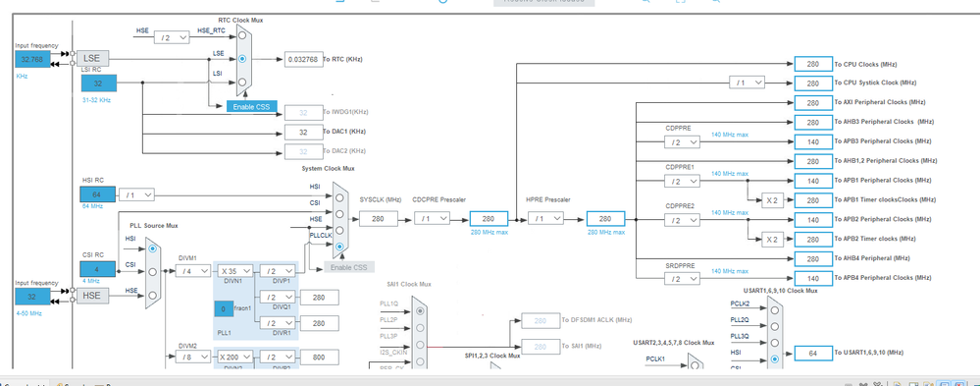Viewport: 980px width, 386px height.
Task: Select PLL3Q in USART1,6,9,10 Clock Mux
Action: click(774, 343)
